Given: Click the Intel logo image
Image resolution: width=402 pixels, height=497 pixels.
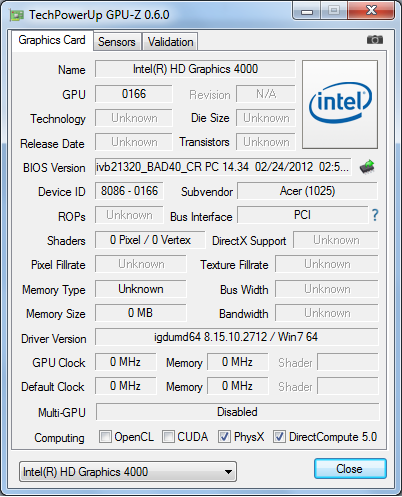Looking at the screenshot, I should (340, 104).
